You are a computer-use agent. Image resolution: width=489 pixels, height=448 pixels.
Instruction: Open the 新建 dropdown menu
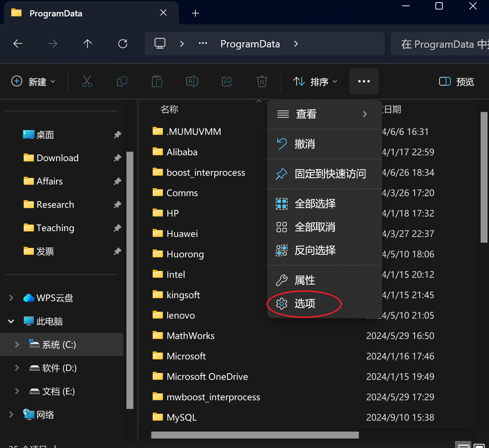point(34,81)
